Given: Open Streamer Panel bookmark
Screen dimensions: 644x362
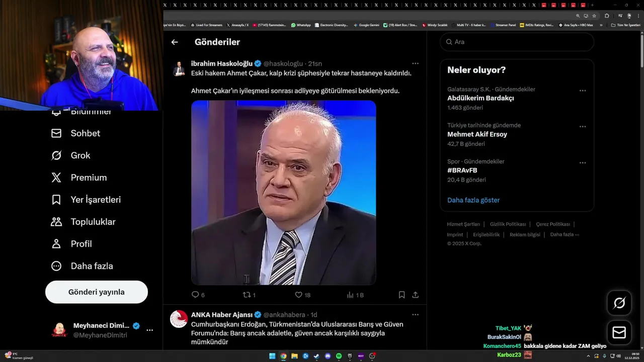Looking at the screenshot, I should [x=503, y=25].
